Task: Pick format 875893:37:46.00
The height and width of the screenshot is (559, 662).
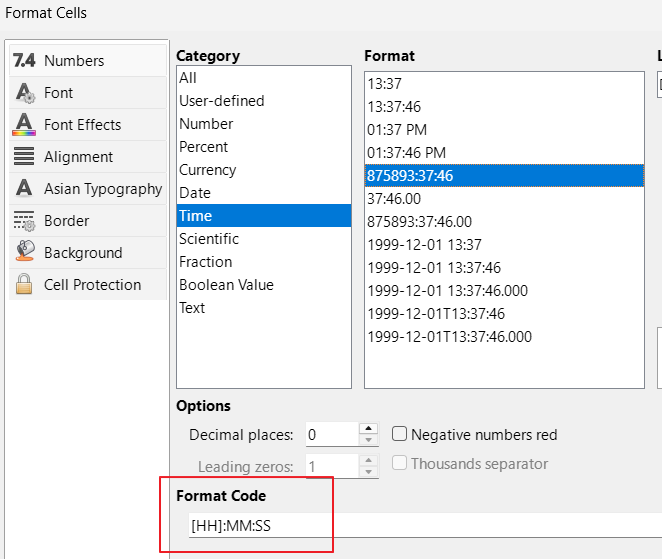Action: coord(504,222)
